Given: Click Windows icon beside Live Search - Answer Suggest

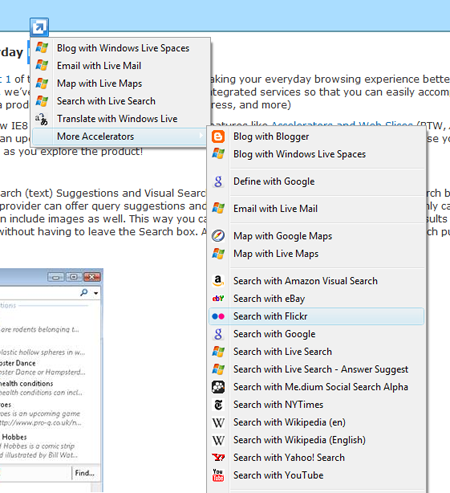Looking at the screenshot, I should coord(218,369).
